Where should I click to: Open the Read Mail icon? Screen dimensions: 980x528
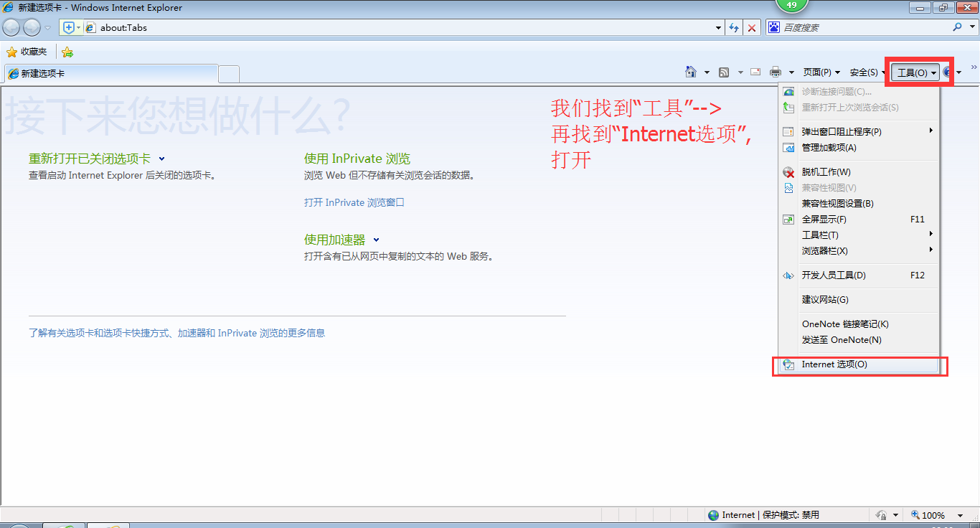tap(755, 72)
